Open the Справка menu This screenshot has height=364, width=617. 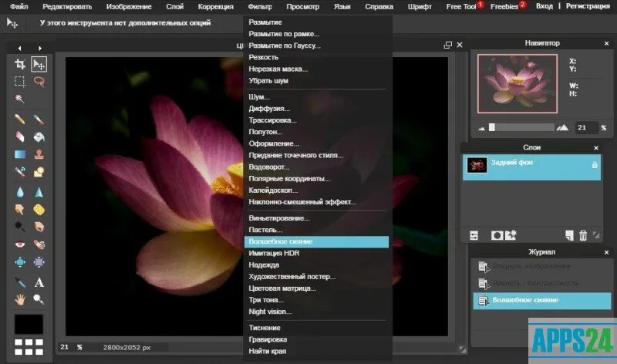tap(379, 6)
